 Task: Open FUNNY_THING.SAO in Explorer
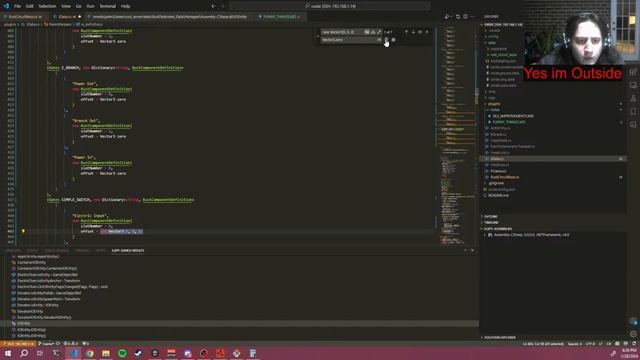pyautogui.click(x=509, y=122)
